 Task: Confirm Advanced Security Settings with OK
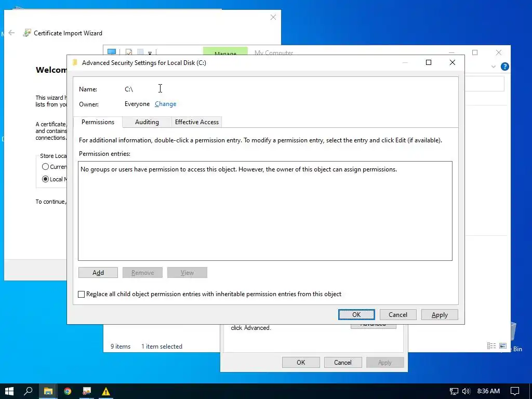tap(356, 314)
